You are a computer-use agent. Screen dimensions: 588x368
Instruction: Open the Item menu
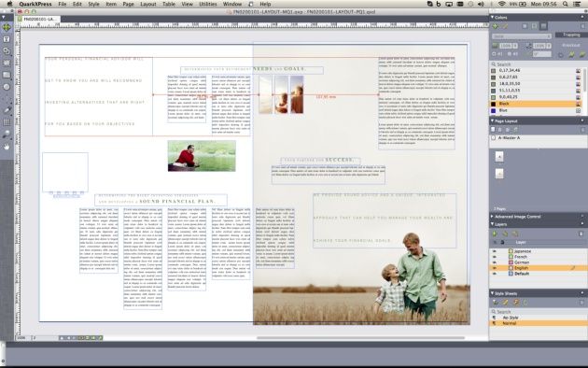click(111, 4)
